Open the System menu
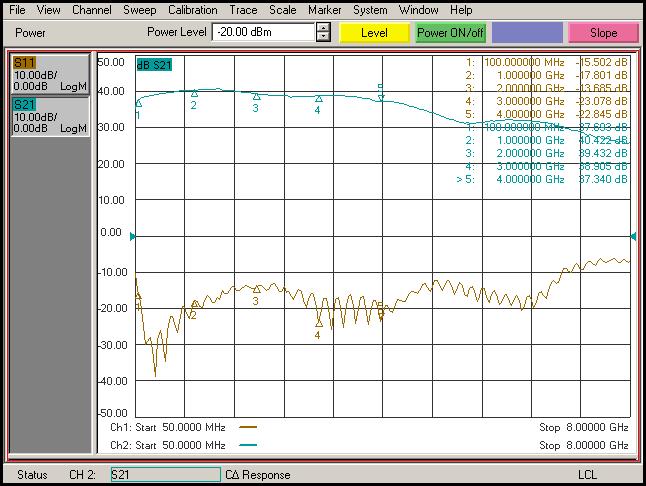Image resolution: width=646 pixels, height=486 pixels. (370, 9)
